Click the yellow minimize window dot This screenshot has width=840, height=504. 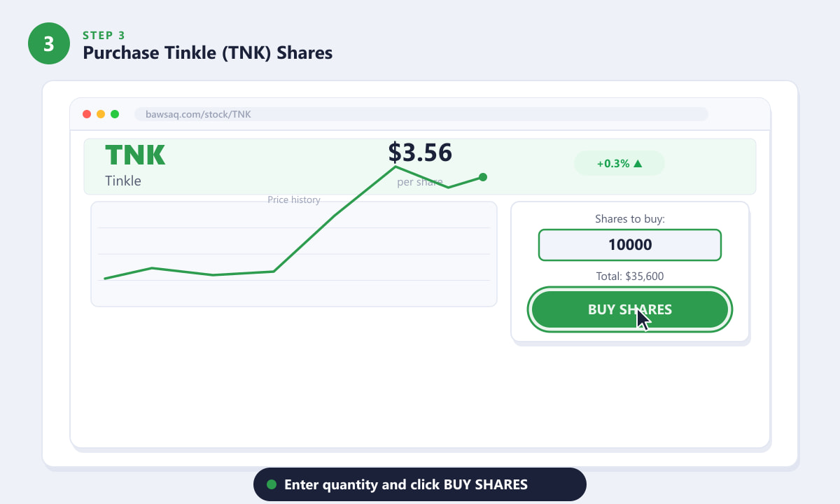pyautogui.click(x=101, y=114)
